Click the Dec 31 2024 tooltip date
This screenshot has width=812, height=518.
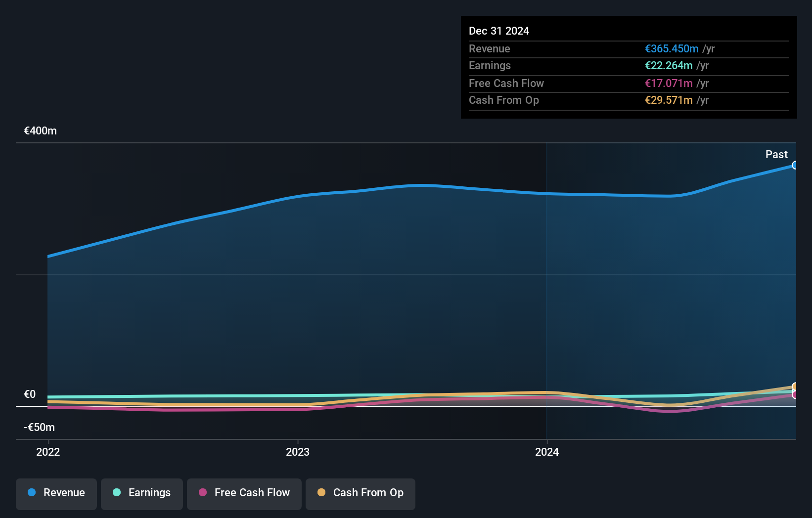(499, 31)
